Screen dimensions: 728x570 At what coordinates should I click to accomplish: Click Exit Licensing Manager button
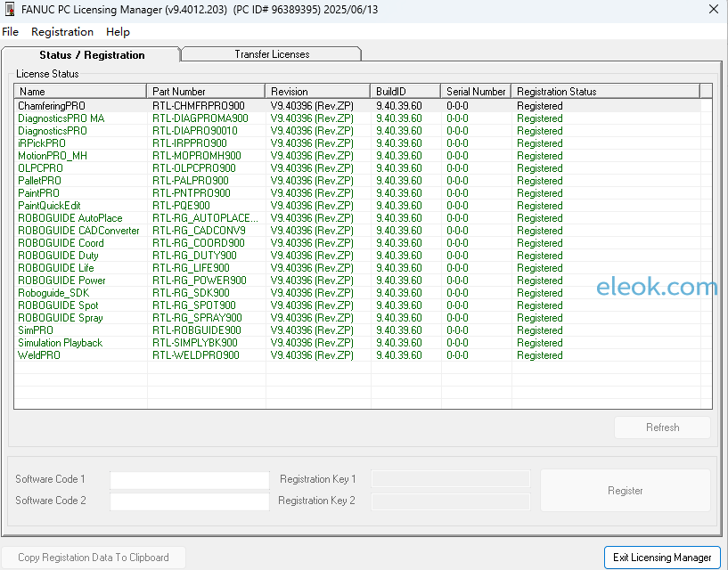(x=662, y=558)
